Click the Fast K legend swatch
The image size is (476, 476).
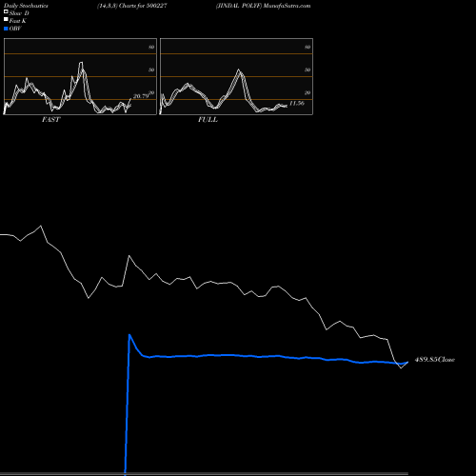pyautogui.click(x=6, y=19)
